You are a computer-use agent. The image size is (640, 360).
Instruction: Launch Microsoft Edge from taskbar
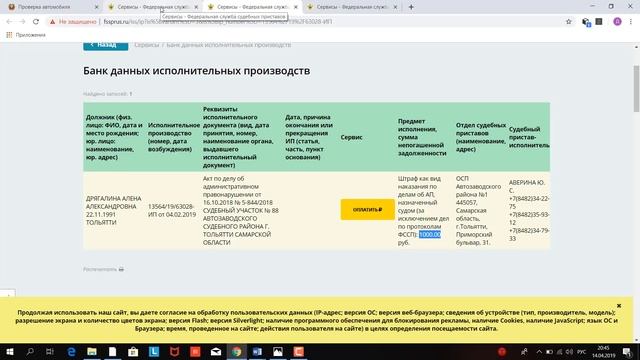click(x=71, y=351)
